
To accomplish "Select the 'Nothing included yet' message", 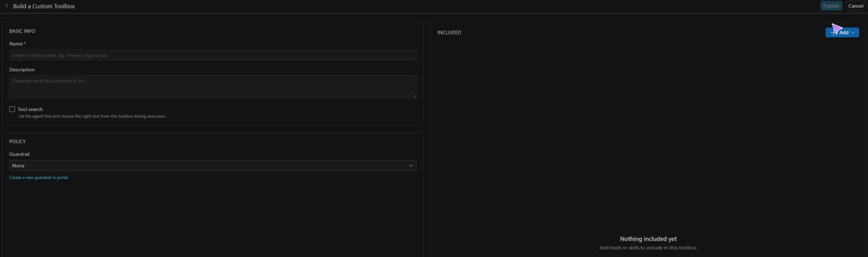I will click(x=648, y=239).
